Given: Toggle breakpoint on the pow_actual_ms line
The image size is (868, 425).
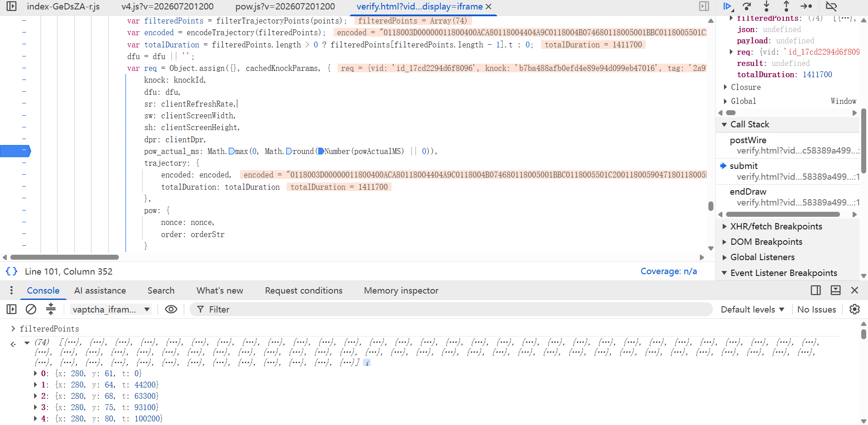Looking at the screenshot, I should tap(15, 151).
